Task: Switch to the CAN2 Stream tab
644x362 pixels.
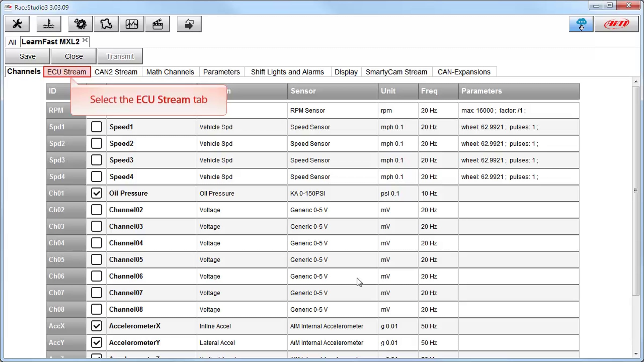Action: pos(116,72)
